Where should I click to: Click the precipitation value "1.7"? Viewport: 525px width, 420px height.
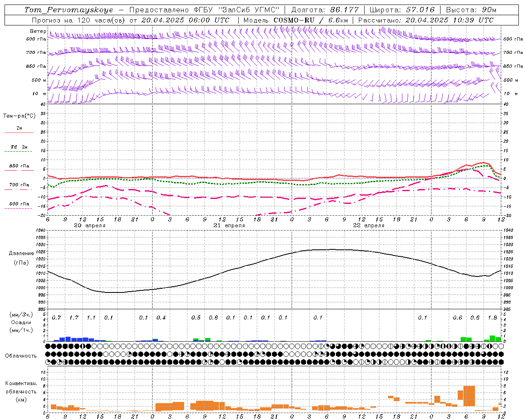(74, 318)
